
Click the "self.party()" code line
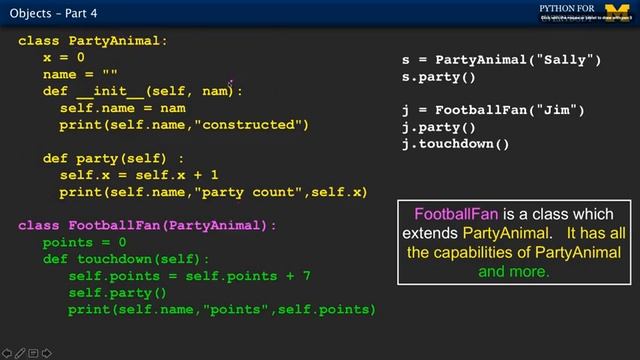point(118,293)
